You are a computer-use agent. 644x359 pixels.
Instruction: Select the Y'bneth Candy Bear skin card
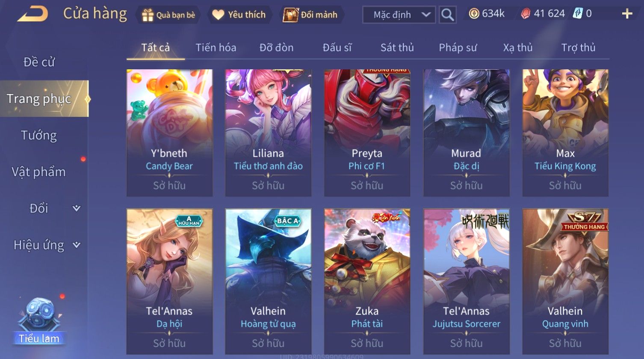pos(169,133)
